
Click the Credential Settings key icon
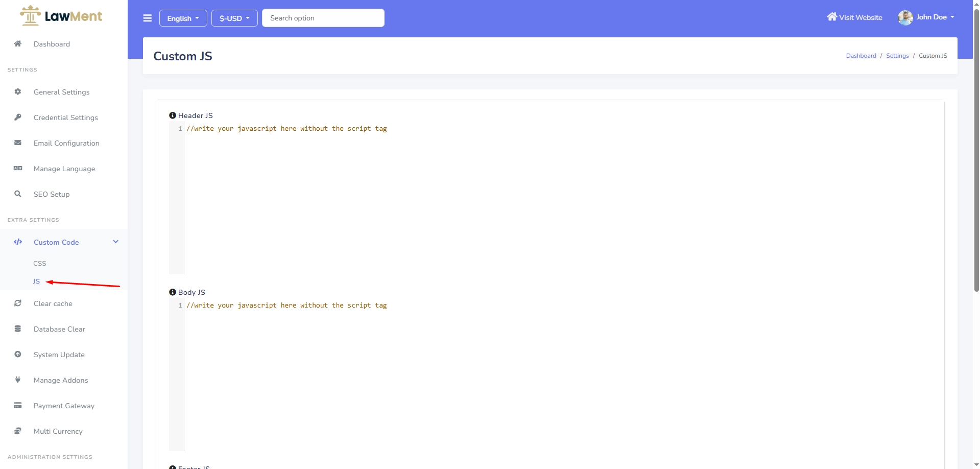pyautogui.click(x=18, y=118)
